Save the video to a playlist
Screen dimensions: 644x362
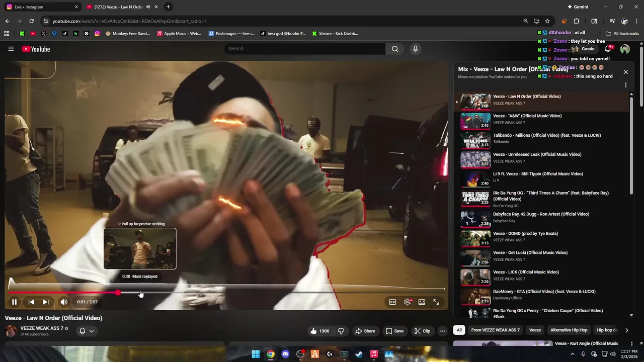394,331
